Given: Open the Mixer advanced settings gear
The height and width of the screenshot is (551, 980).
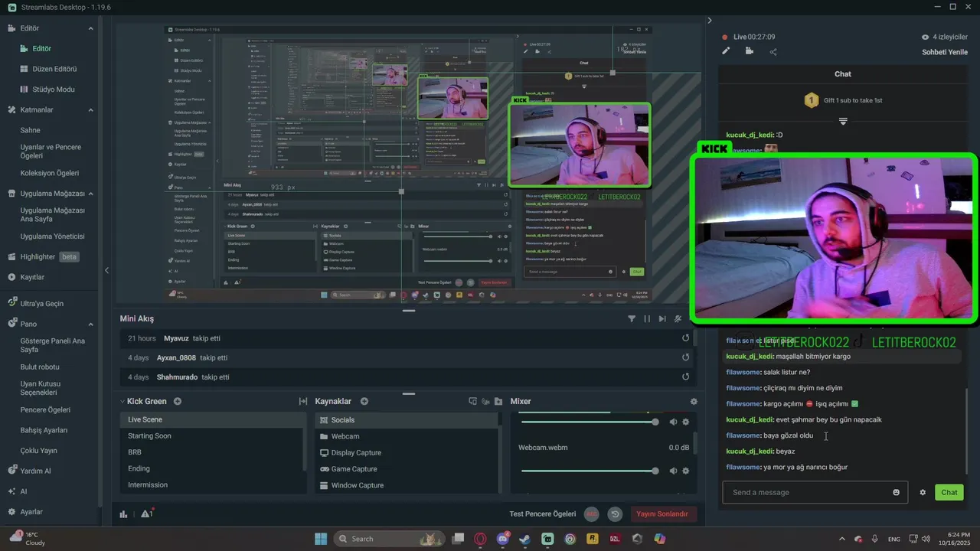Looking at the screenshot, I should [694, 401].
